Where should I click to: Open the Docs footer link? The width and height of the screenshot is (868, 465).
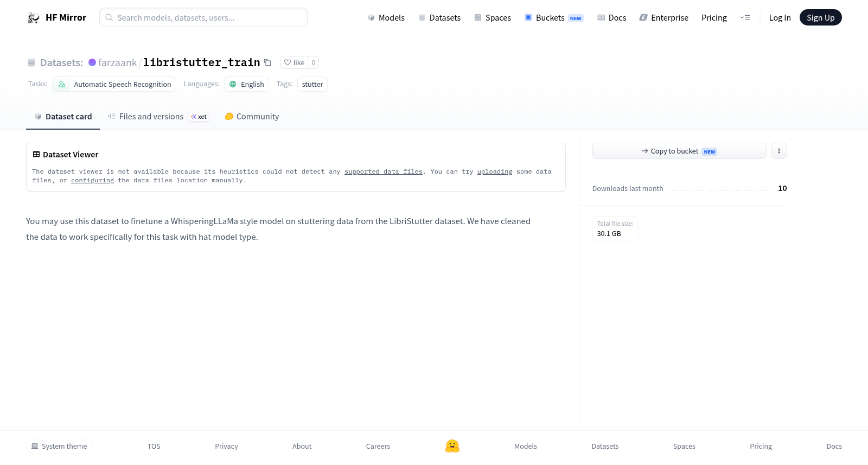(x=834, y=446)
